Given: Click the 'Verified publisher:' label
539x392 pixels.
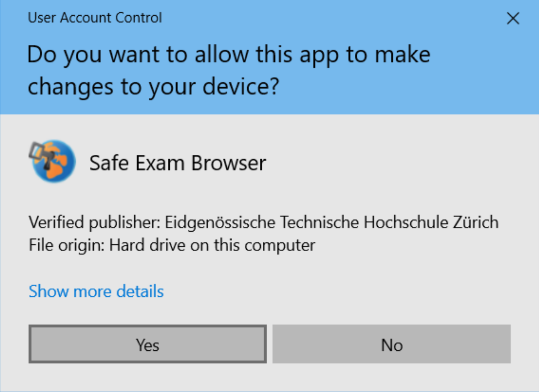Looking at the screenshot, I should (95, 222).
